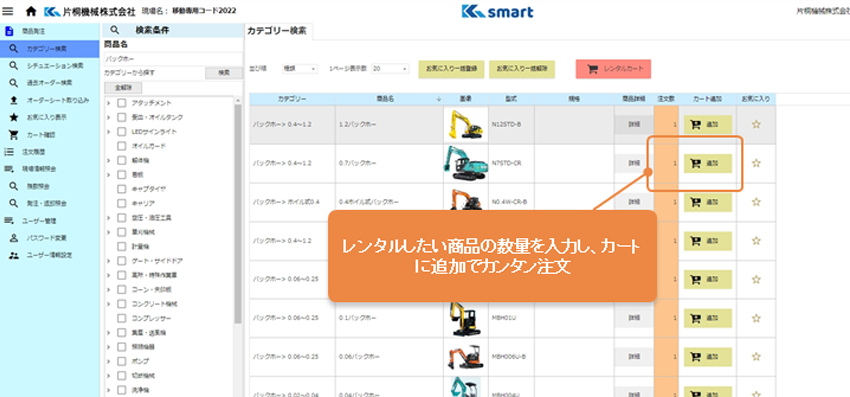Open 詳細 for the MBH006U-B row
This screenshot has height=397, width=850.
[634, 357]
